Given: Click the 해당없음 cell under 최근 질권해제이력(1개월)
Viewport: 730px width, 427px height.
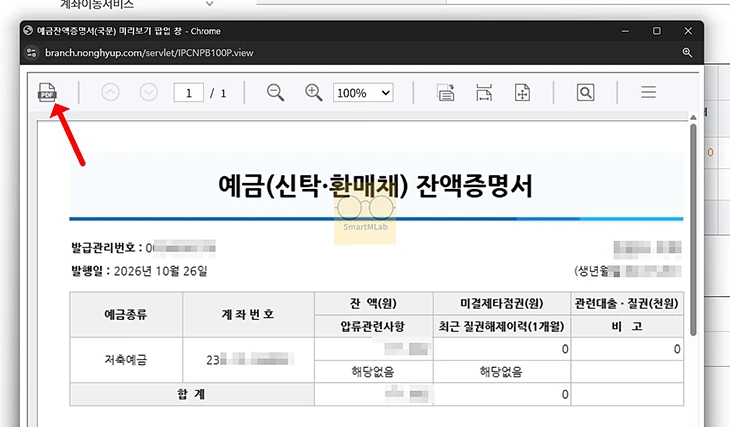Looking at the screenshot, I should (x=501, y=372).
